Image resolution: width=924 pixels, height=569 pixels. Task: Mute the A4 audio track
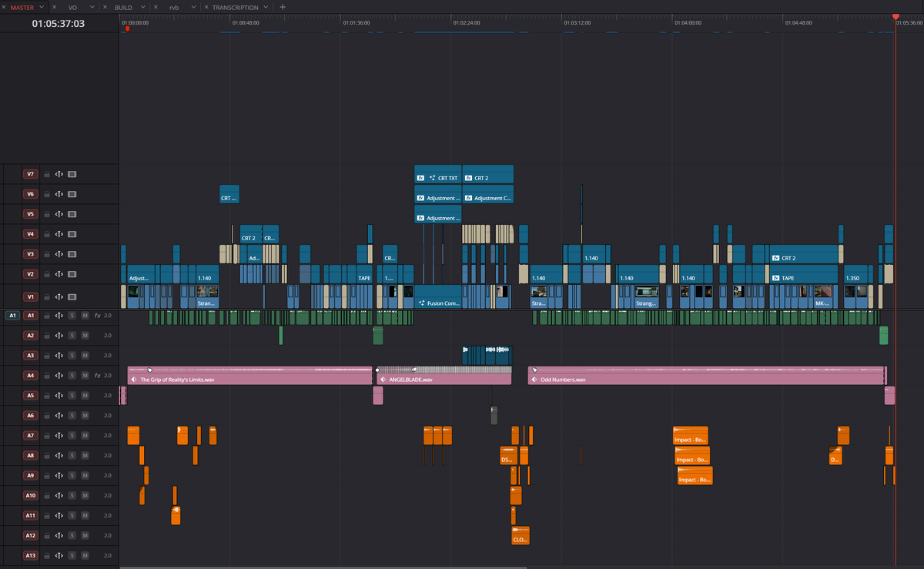tap(85, 376)
